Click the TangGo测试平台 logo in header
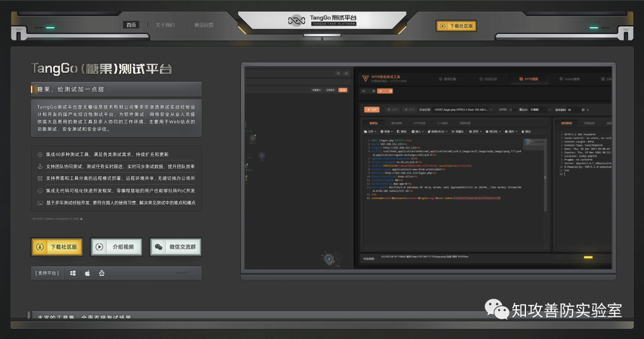644x339 pixels. pyautogui.click(x=322, y=20)
